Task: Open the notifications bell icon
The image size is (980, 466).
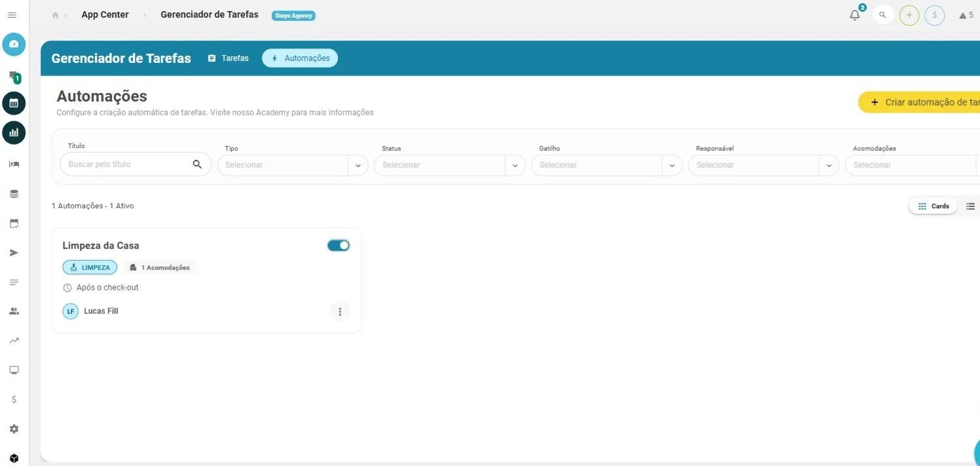Action: [x=855, y=14]
